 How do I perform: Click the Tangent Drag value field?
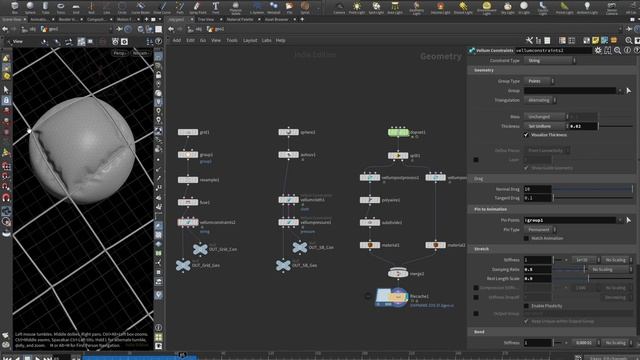click(x=538, y=198)
